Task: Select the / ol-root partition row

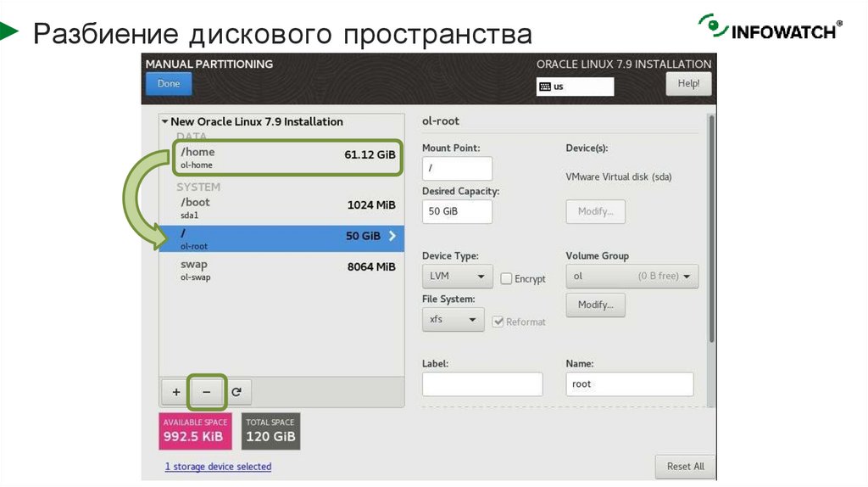Action: (281, 238)
